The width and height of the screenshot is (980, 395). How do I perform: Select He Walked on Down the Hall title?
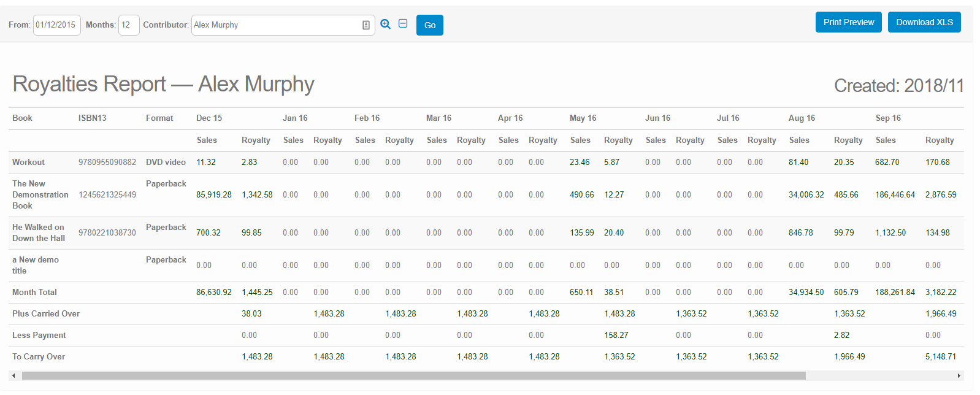(39, 232)
